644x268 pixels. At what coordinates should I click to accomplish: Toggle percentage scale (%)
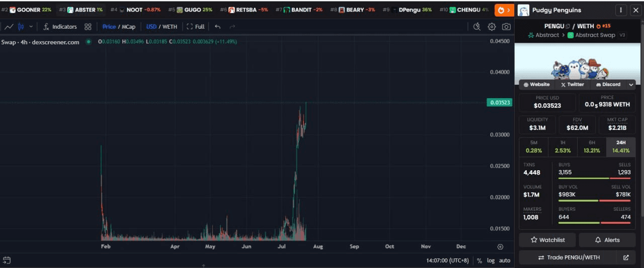click(479, 260)
